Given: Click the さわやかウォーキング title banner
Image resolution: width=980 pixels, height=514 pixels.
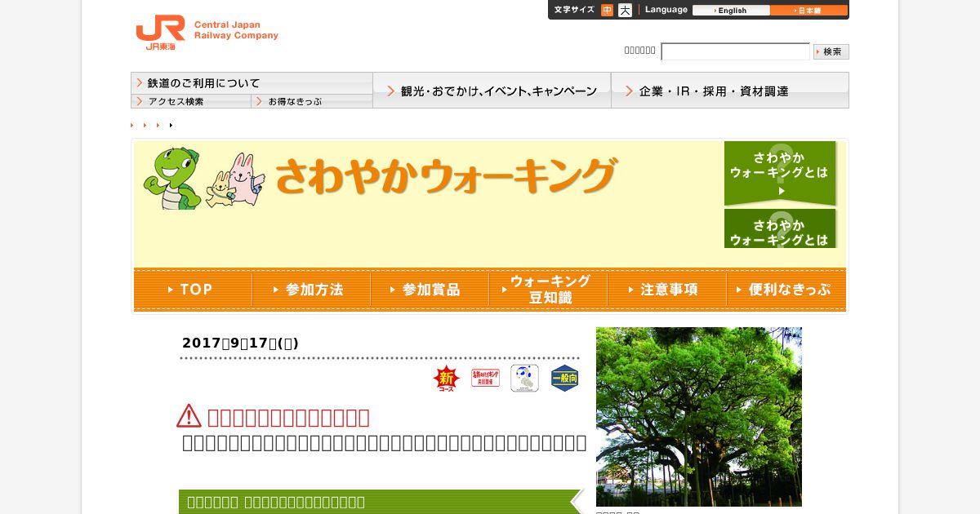Looking at the screenshot, I should [x=446, y=176].
